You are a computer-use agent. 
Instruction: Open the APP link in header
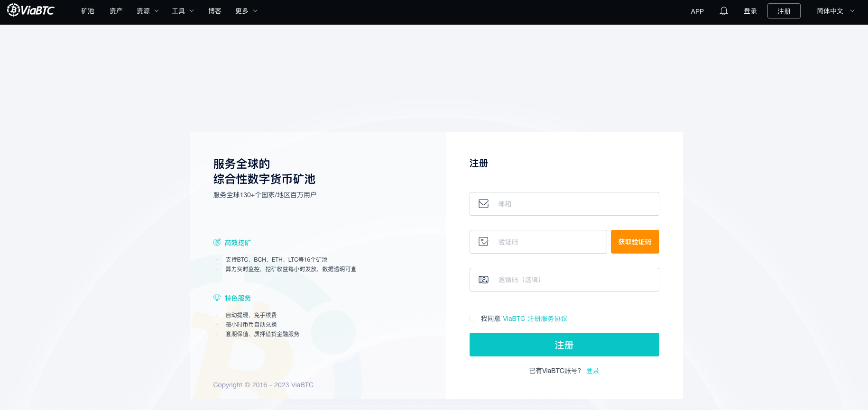tap(697, 11)
